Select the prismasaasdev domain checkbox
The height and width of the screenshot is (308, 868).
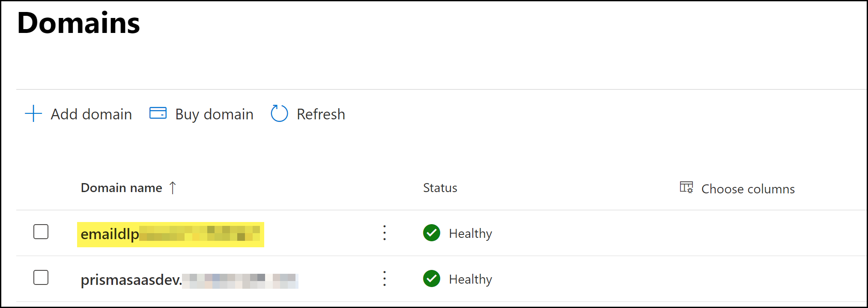tap(41, 278)
